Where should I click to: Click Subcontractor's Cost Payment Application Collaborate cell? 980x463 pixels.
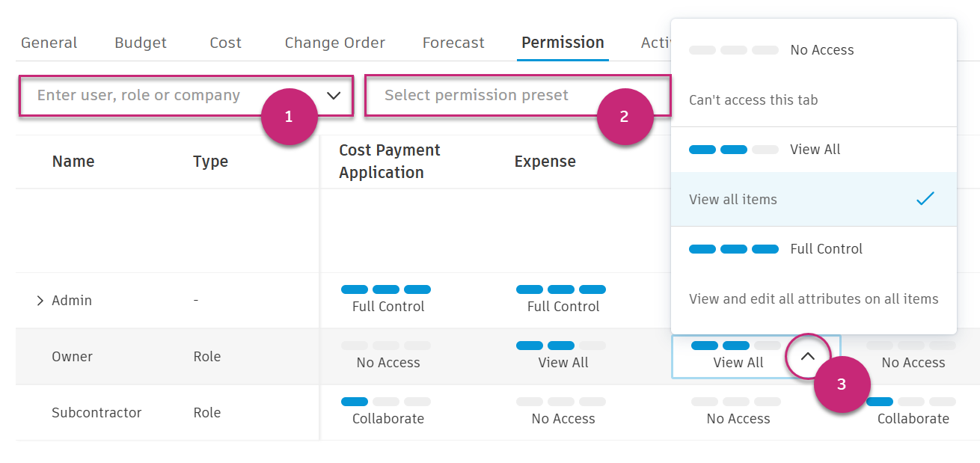[x=388, y=411]
